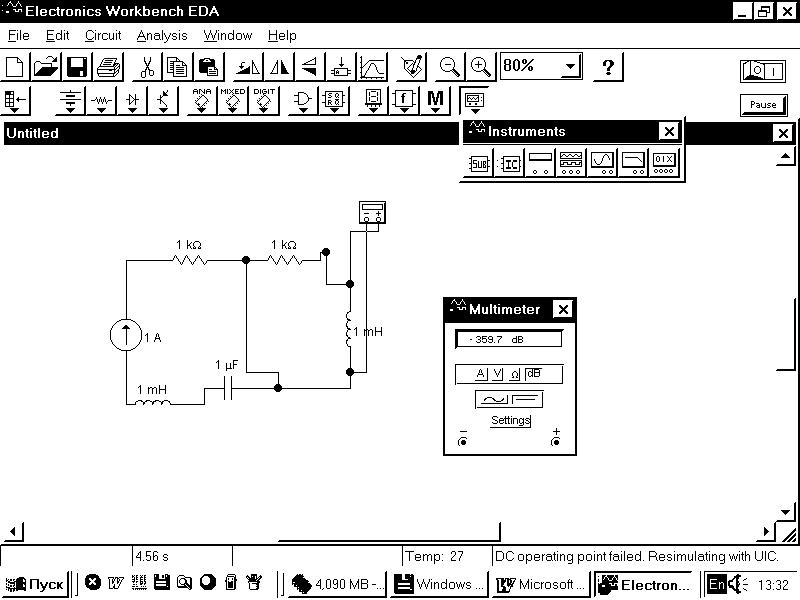Click the multimeter reading display

pyautogui.click(x=509, y=339)
